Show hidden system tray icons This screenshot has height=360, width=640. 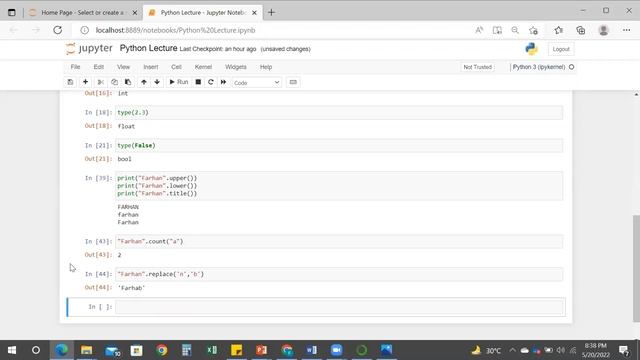click(x=512, y=350)
